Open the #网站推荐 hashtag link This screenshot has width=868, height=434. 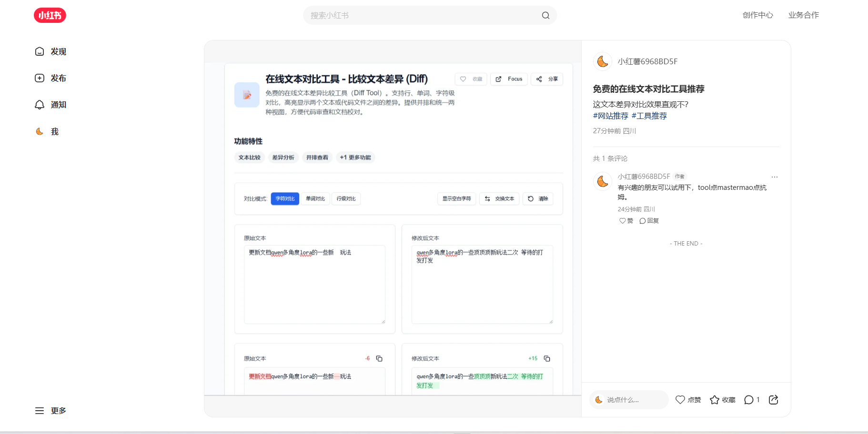(x=610, y=116)
